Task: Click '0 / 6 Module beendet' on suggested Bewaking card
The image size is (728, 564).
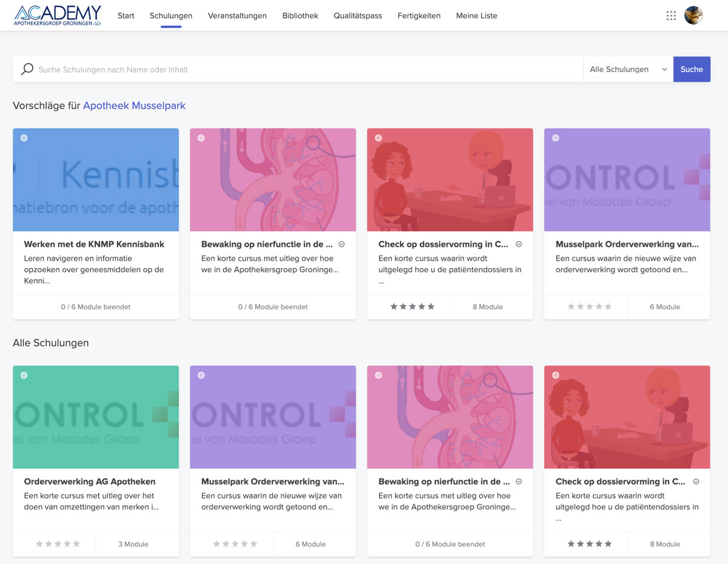Action: point(273,307)
